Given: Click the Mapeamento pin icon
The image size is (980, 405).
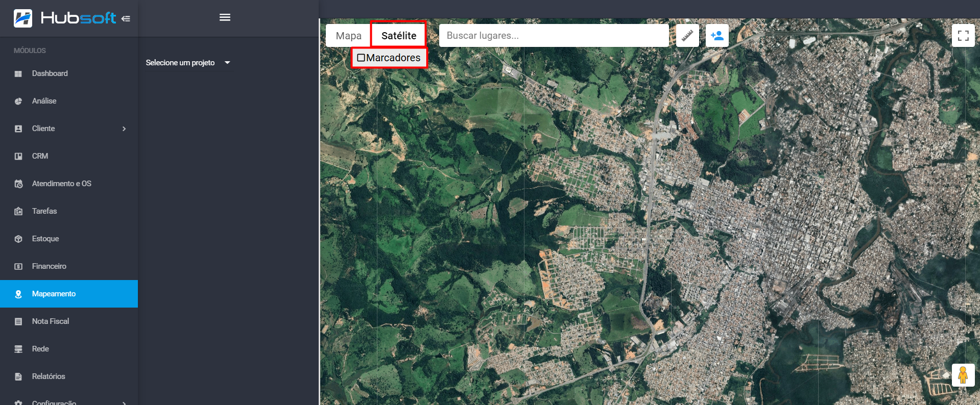Looking at the screenshot, I should tap(18, 294).
